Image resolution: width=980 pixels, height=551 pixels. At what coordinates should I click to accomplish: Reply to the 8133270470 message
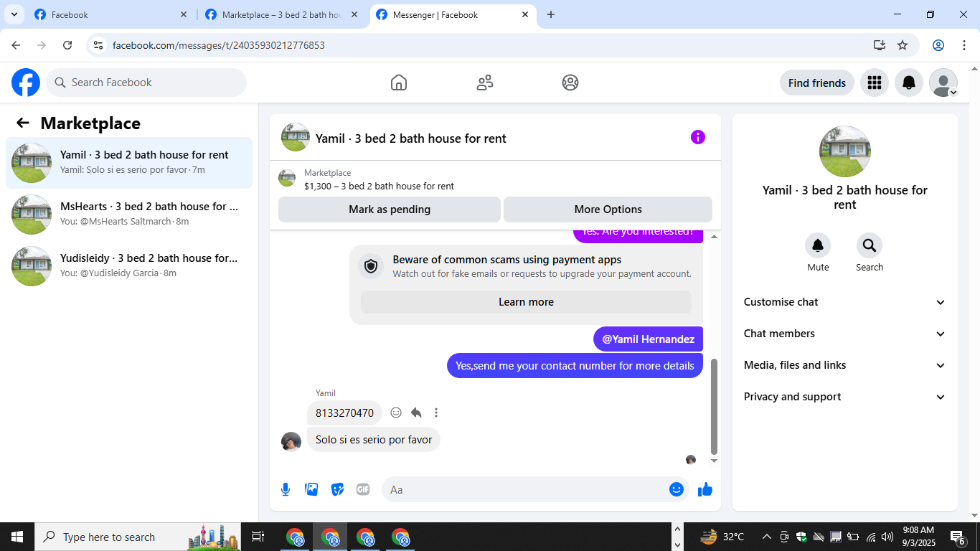click(416, 413)
